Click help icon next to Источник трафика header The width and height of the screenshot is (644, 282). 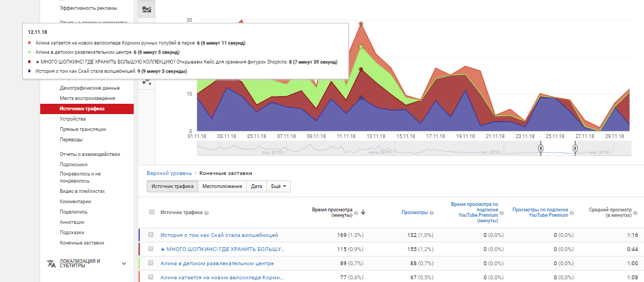pyautogui.click(x=207, y=213)
